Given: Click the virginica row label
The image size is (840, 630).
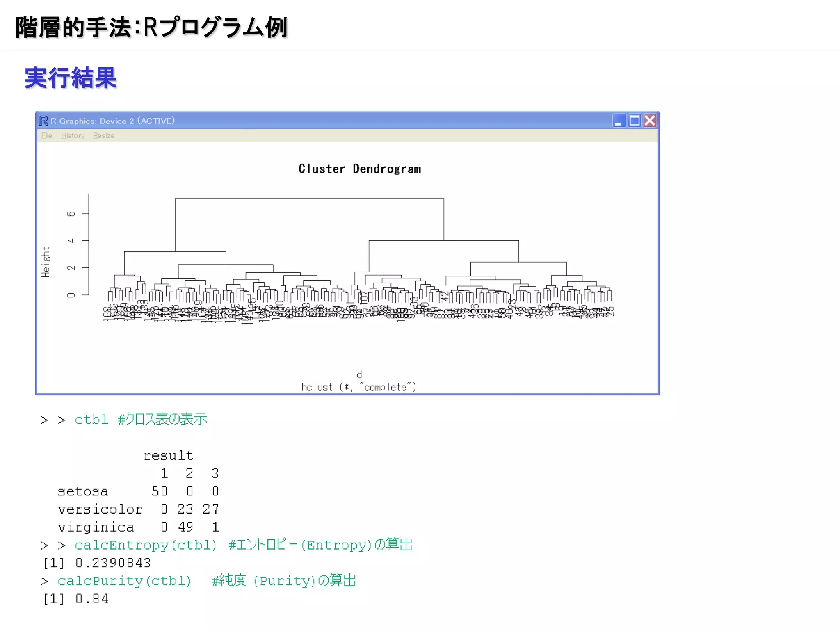Looking at the screenshot, I should (x=96, y=527).
